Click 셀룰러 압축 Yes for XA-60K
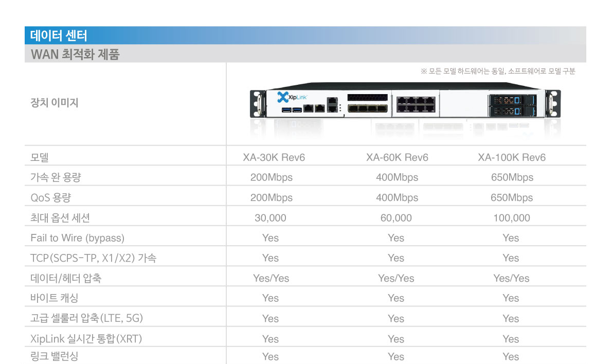Image resolution: width=612 pixels, height=364 pixels. pyautogui.click(x=396, y=319)
